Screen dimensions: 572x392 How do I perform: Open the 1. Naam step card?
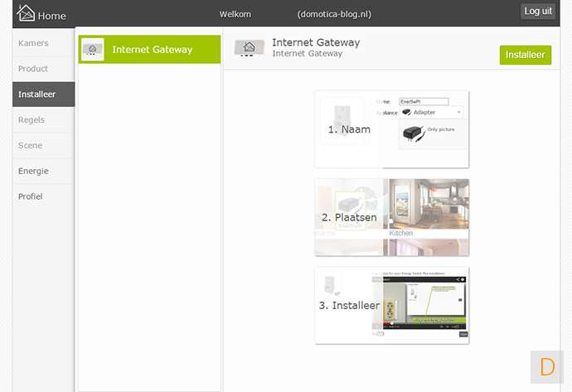pos(392,129)
